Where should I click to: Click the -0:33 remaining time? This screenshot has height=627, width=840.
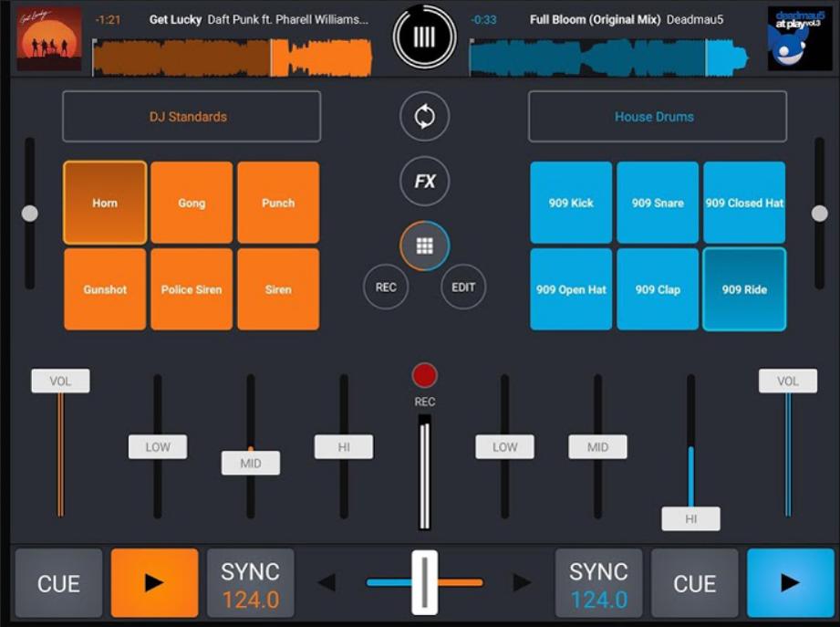[x=483, y=20]
